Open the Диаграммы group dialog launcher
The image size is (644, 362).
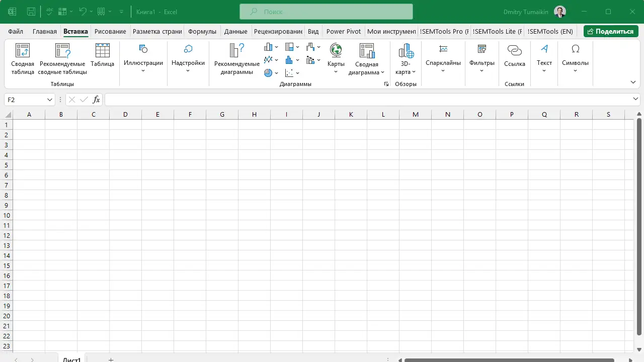coord(386,84)
